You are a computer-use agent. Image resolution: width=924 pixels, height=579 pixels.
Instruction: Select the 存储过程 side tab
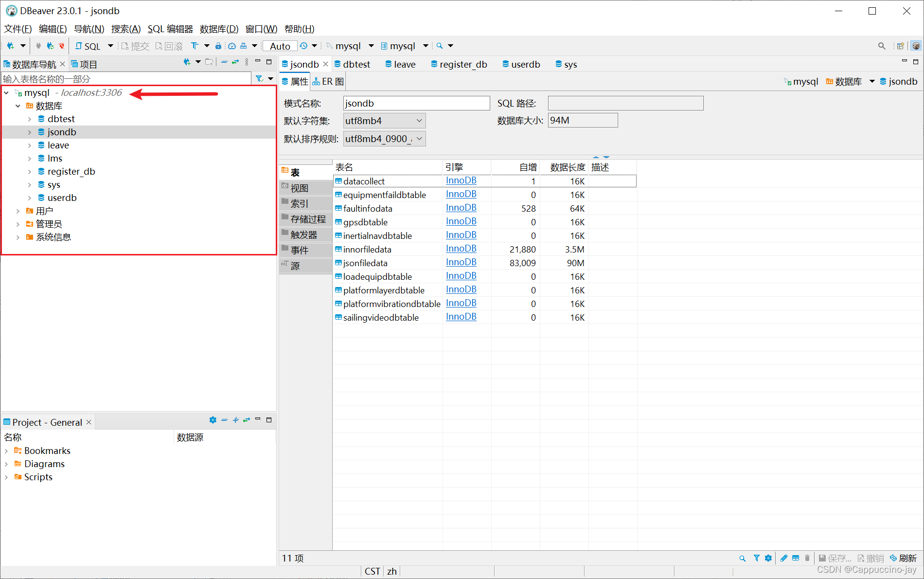point(305,219)
